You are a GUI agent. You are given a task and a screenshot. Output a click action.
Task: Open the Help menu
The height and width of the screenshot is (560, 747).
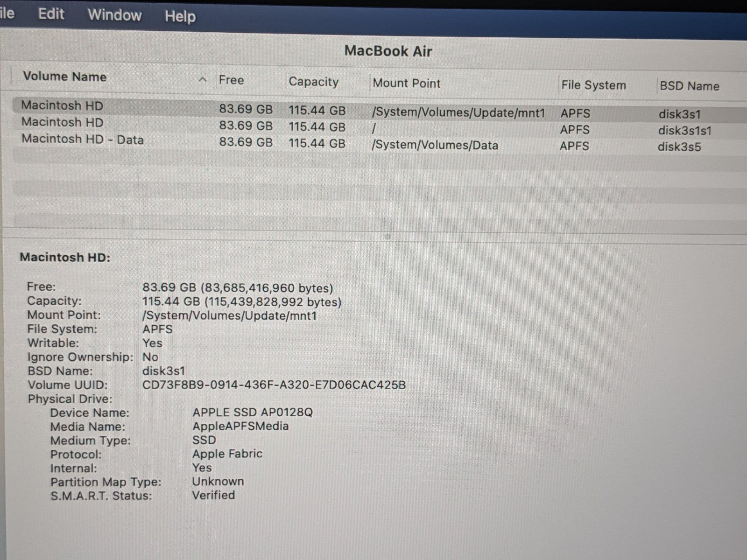(180, 16)
